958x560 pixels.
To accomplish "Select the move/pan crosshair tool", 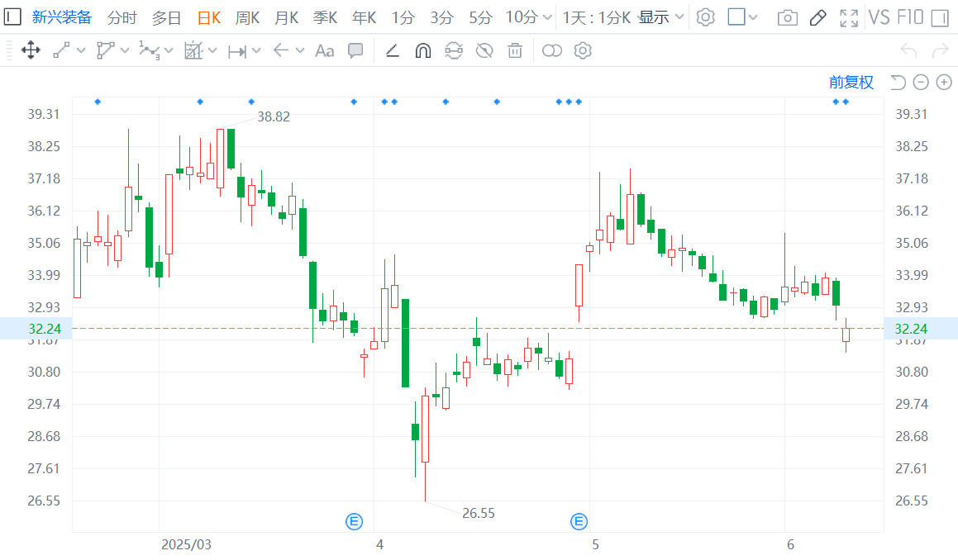I will 31,51.
